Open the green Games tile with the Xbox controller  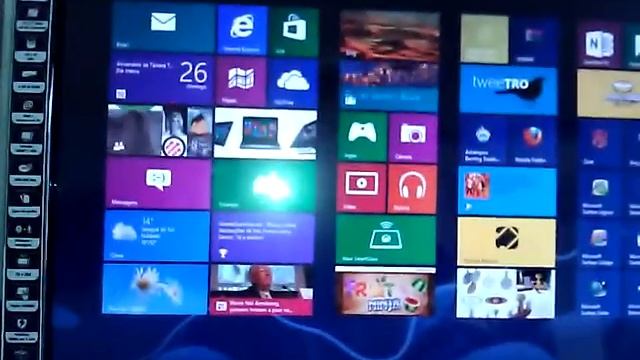(x=362, y=137)
